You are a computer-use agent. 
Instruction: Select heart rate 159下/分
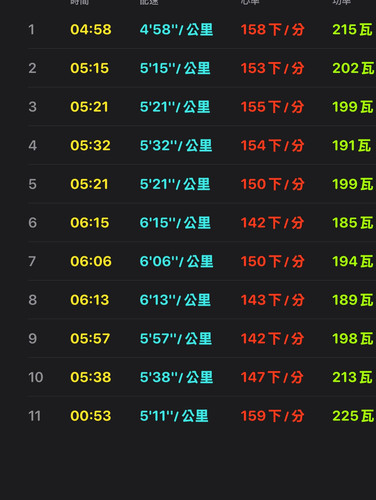272,416
